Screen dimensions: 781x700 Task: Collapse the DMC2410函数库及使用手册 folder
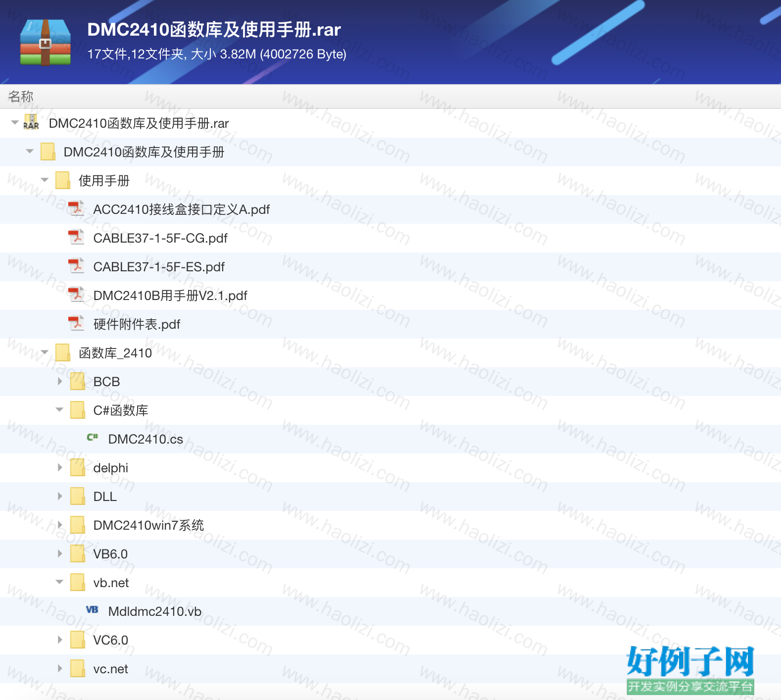tap(30, 151)
